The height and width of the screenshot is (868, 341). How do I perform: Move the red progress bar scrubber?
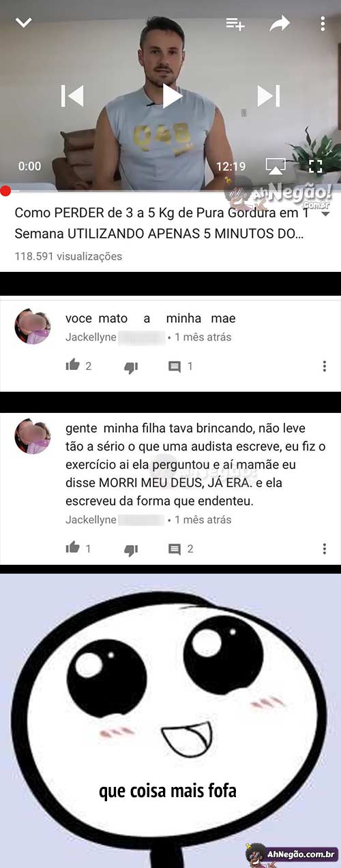5,191
